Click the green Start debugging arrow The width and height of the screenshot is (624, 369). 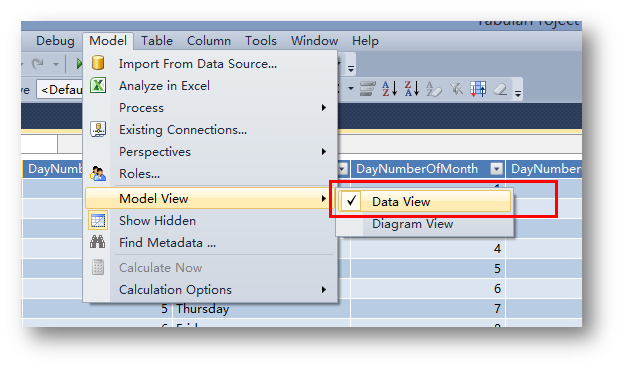pyautogui.click(x=79, y=63)
